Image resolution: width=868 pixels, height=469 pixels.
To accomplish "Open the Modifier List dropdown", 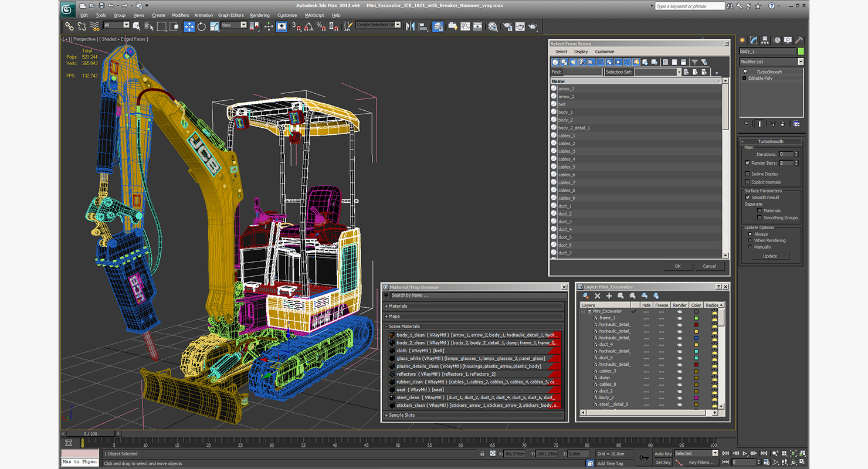I will pyautogui.click(x=801, y=62).
